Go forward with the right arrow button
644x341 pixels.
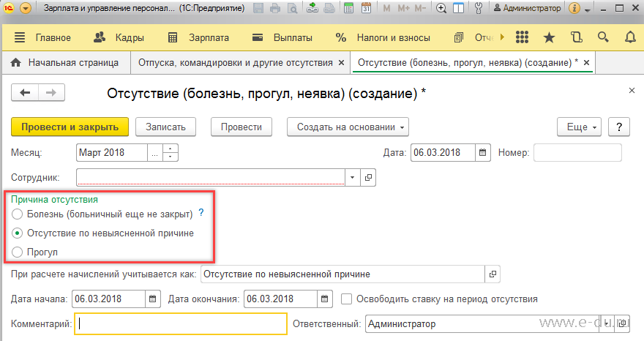point(51,93)
